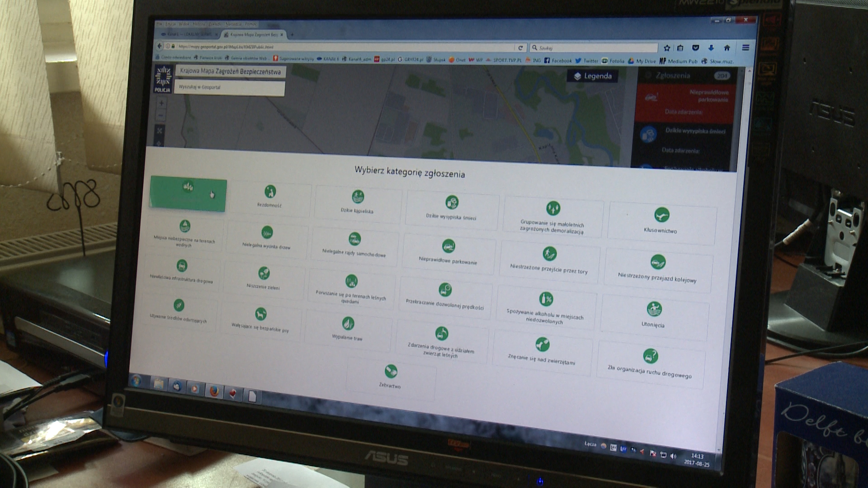Open the Twitter bookmark

586,61
